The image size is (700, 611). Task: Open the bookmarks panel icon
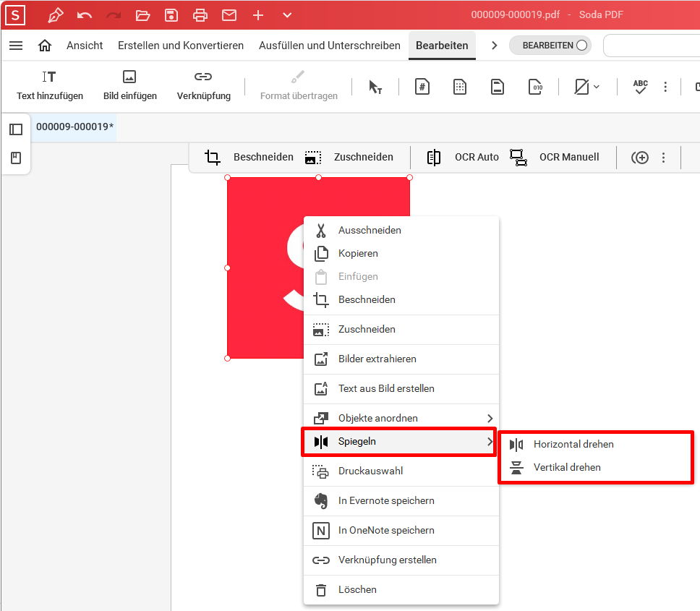coord(16,158)
